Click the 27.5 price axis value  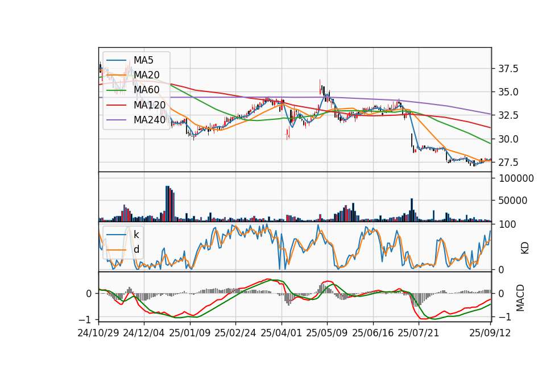[508, 162]
